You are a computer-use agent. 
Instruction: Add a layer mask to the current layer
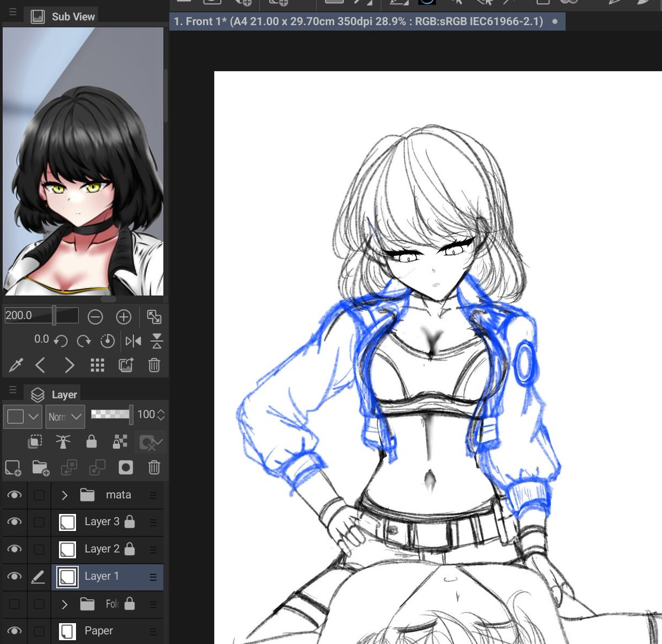pyautogui.click(x=125, y=468)
